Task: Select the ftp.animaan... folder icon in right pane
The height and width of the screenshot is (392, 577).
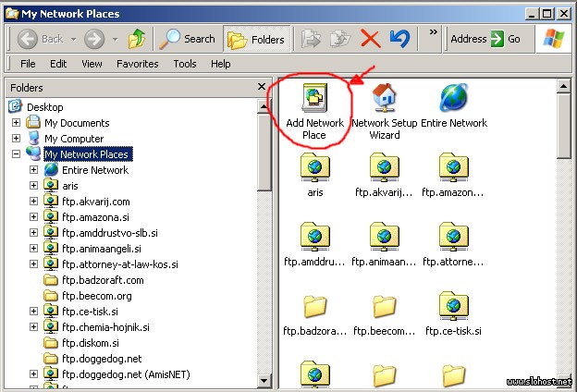Action: tap(384, 237)
